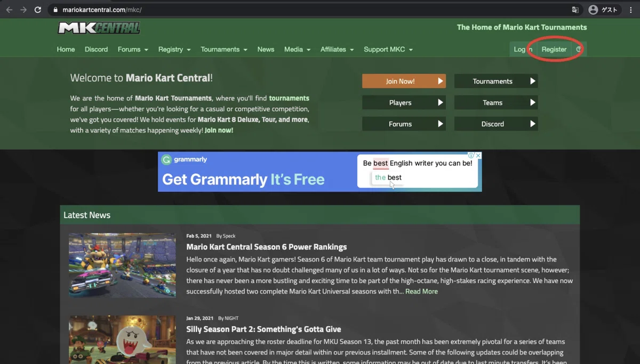Open the Teams tile button
Screen dimensions: 640x364
click(496, 102)
